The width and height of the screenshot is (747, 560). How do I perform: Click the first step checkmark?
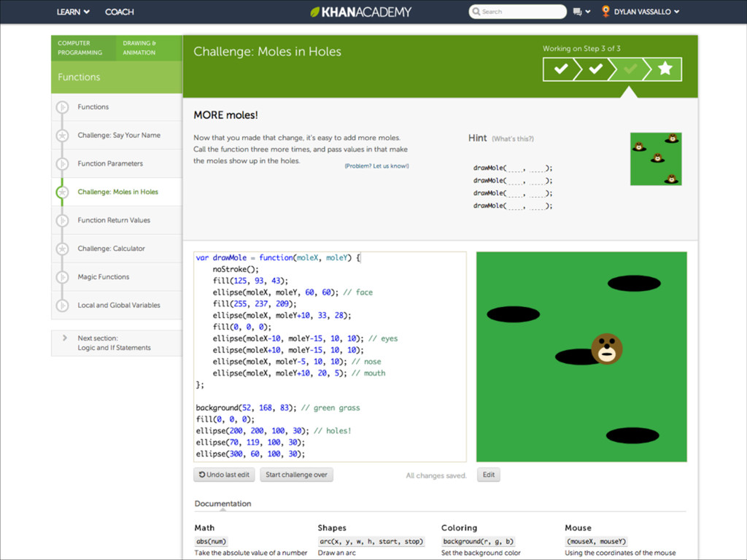pos(561,69)
